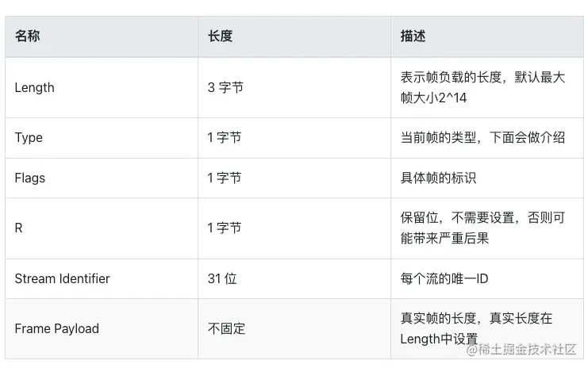Click the 1 字节 cell in Type row

[225, 138]
